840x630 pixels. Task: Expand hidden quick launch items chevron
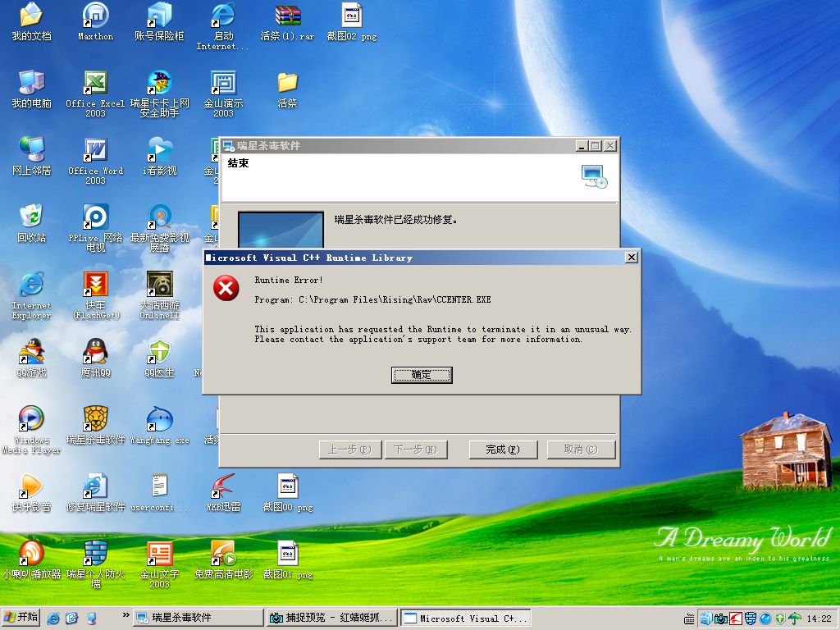(x=126, y=615)
